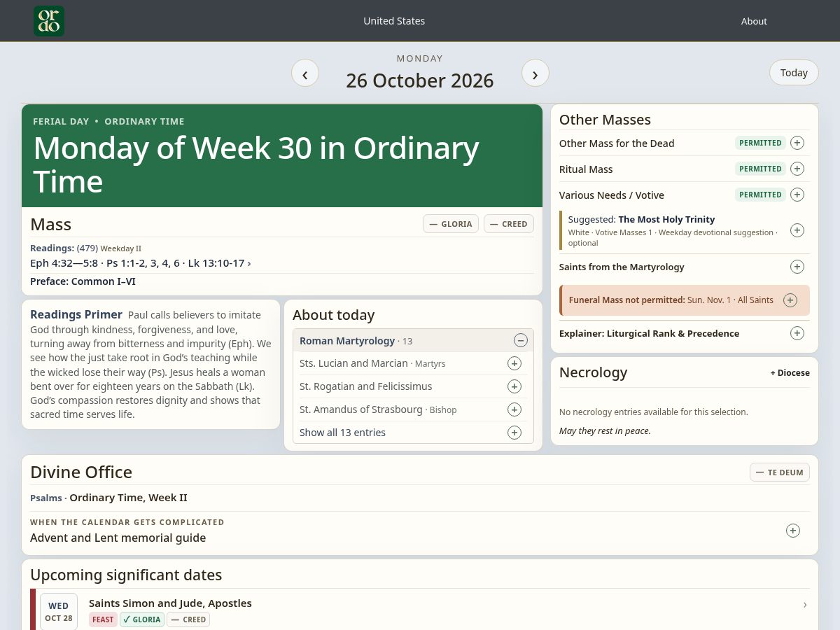Add Diocese to Necrology
Image resolution: width=840 pixels, height=630 pixels.
[x=790, y=373]
